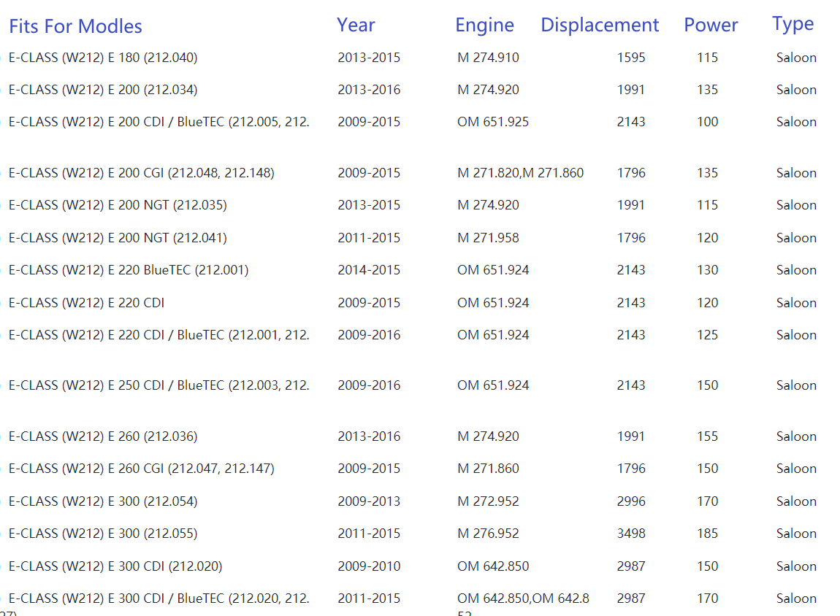Image resolution: width=840 pixels, height=616 pixels.
Task: Select the E 200 (212.034) model entry
Action: [x=103, y=90]
